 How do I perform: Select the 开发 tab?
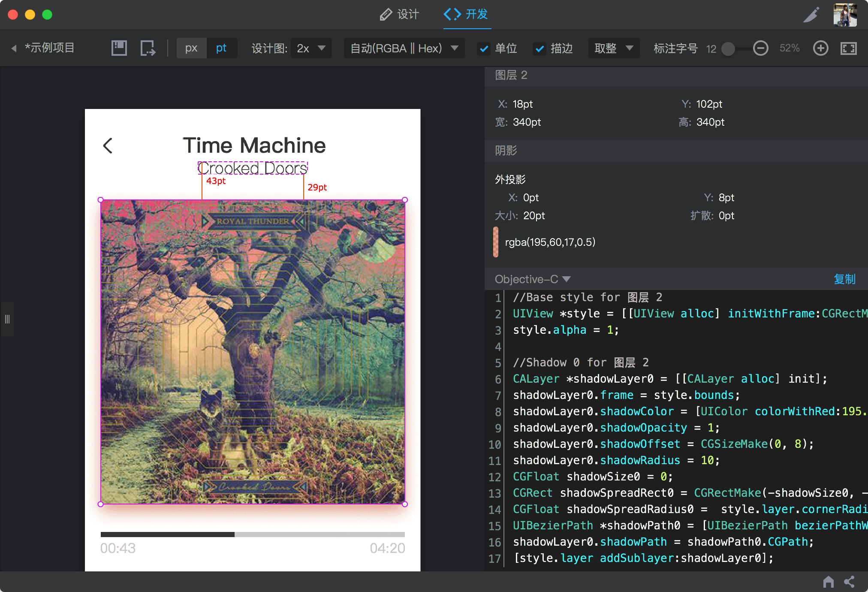467,15
